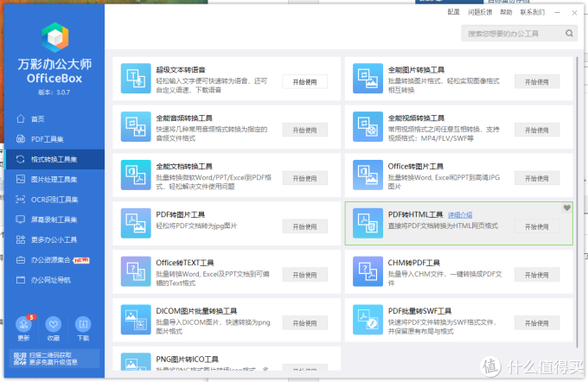Select 格式转换工具集 in sidebar
Image resolution: width=588 pixels, height=382 pixels.
pyautogui.click(x=54, y=159)
